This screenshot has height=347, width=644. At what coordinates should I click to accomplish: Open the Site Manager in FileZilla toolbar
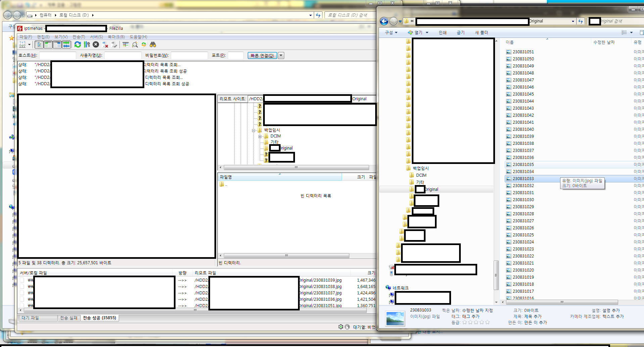(x=22, y=45)
